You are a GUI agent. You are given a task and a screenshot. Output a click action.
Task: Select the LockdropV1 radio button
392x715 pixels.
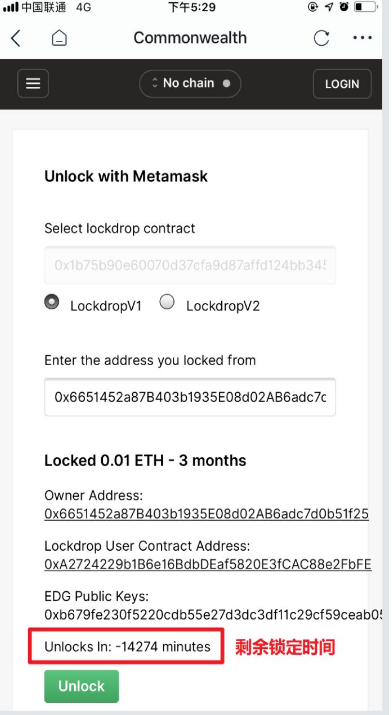click(52, 302)
